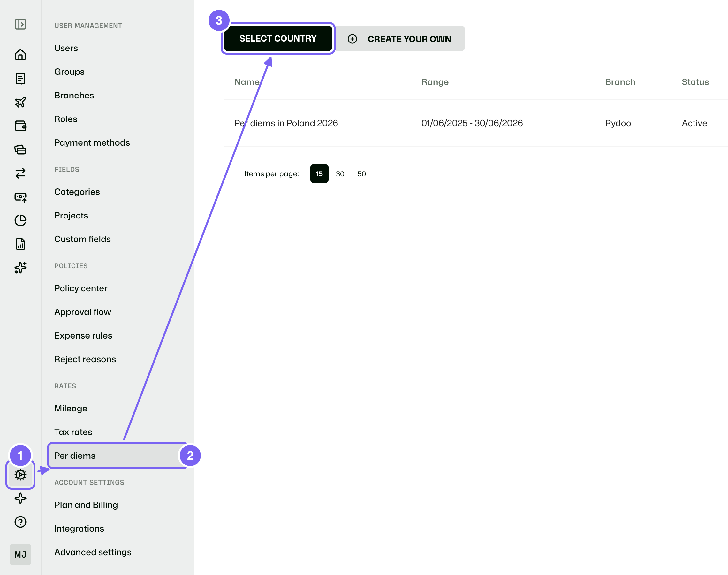Open Custom fields page

point(82,239)
